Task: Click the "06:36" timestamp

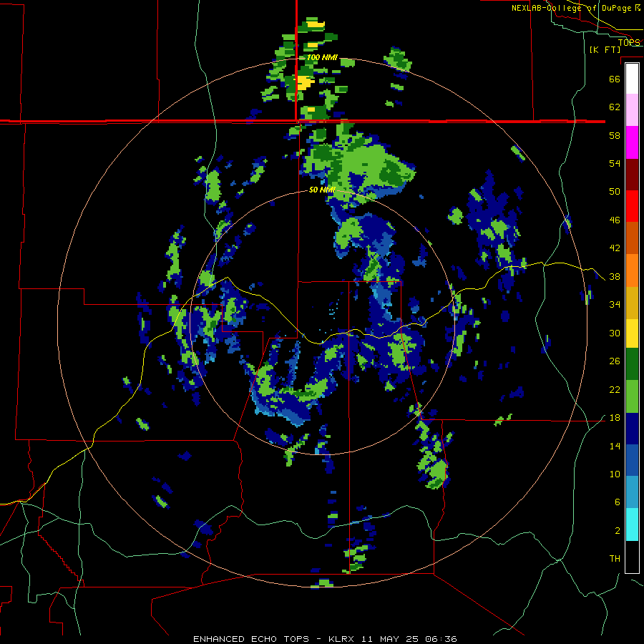Action: tap(440, 639)
